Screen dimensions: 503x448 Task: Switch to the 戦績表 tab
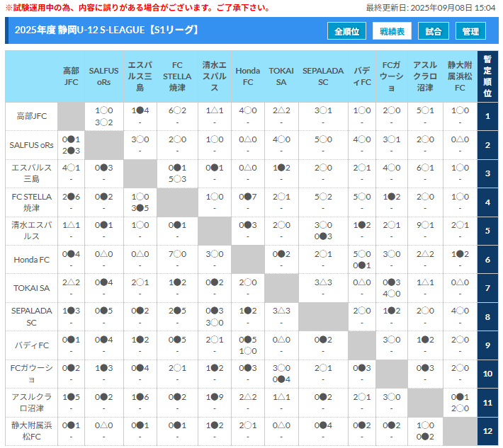pos(392,31)
